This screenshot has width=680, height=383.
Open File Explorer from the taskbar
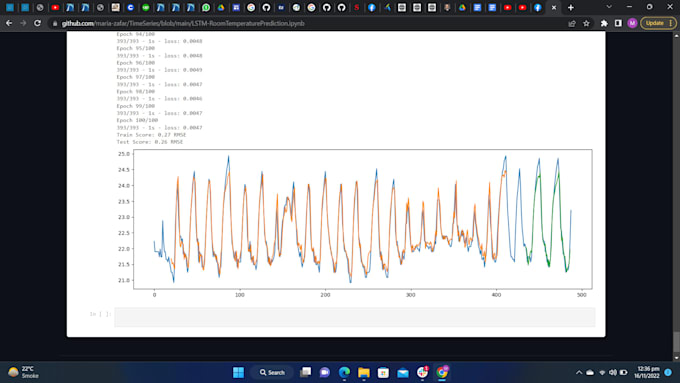tap(363, 372)
